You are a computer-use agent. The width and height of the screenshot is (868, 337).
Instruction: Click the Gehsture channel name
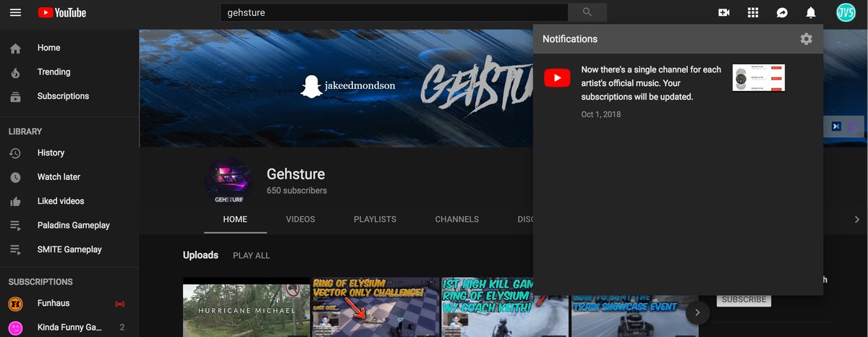pos(296,174)
